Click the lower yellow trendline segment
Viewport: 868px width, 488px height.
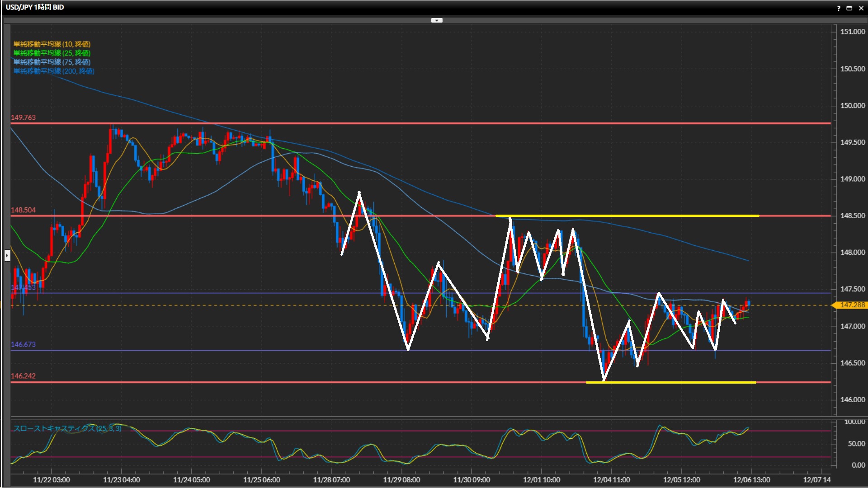678,383
